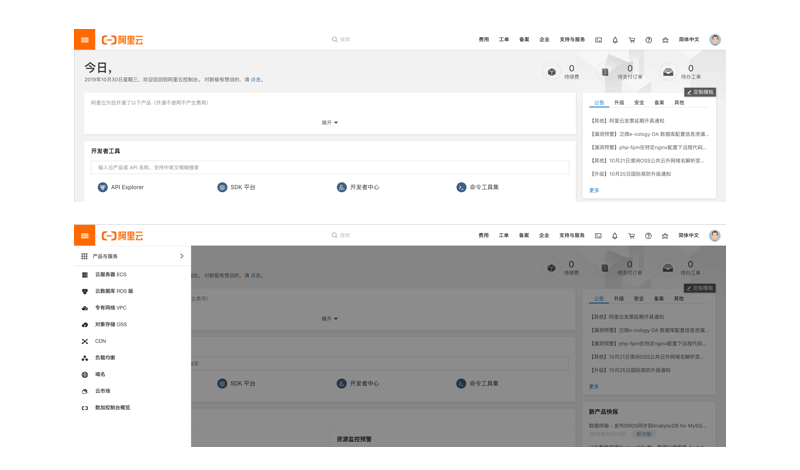Open the DRDS AnalyticDB news item, bottom screenshot
The height and width of the screenshot is (470, 800).
[x=647, y=426]
